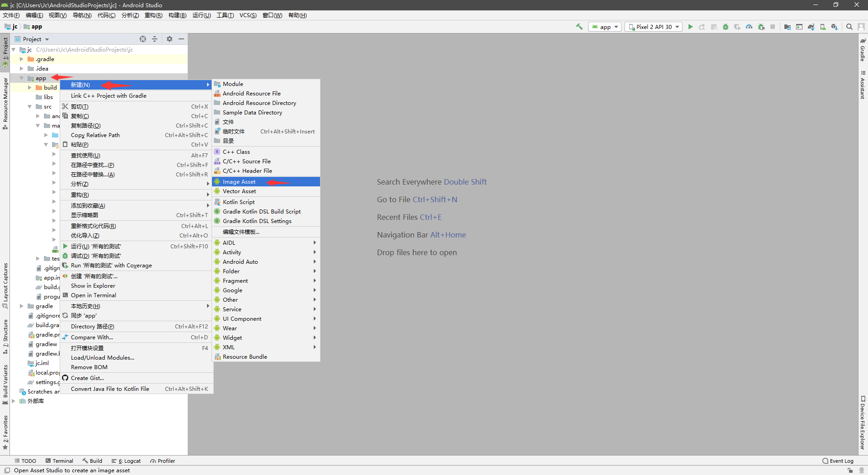Open the Profiler tool window tab
The width and height of the screenshot is (868, 475).
pyautogui.click(x=163, y=461)
